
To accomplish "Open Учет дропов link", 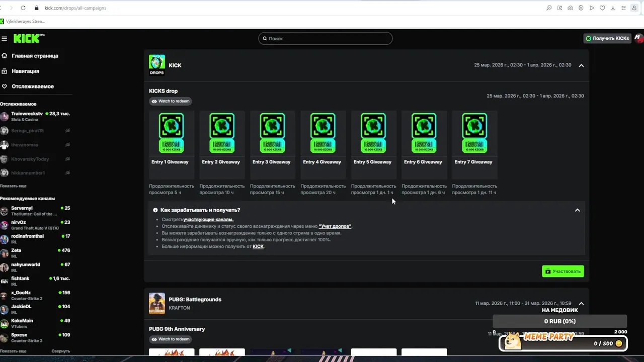I will point(335,226).
